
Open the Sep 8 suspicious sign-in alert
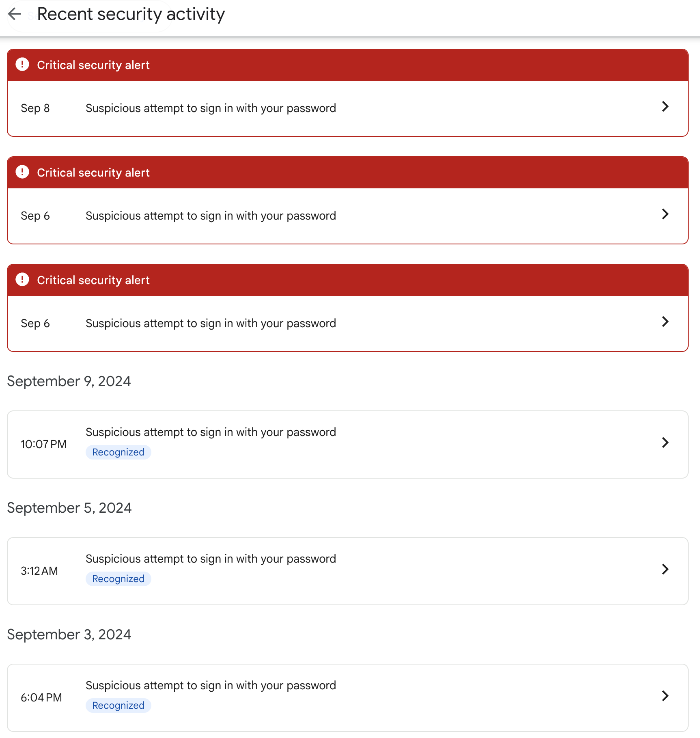[x=211, y=108]
